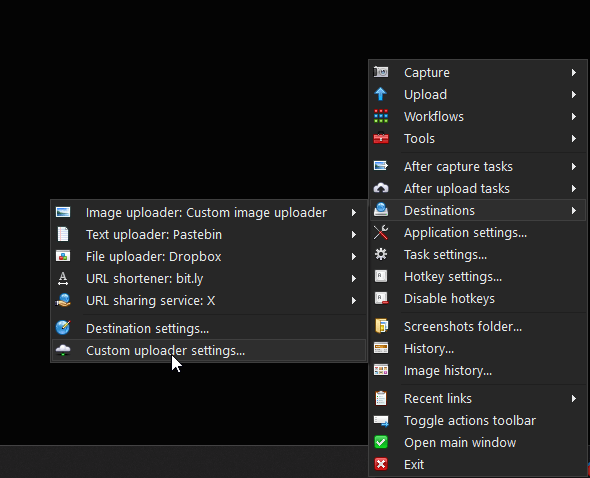Expand the Upload submenu arrow

coord(573,94)
